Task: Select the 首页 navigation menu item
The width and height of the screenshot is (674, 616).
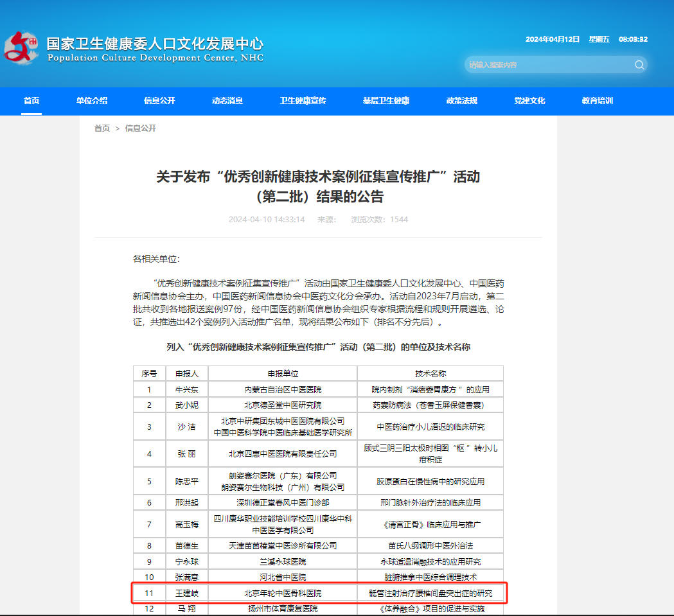Action: point(31,101)
